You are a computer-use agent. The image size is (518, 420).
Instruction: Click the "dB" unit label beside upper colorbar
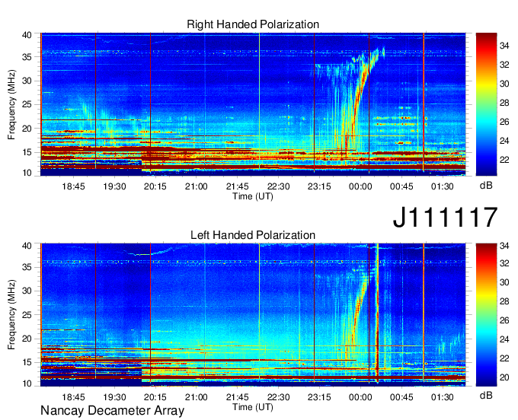[486, 186]
